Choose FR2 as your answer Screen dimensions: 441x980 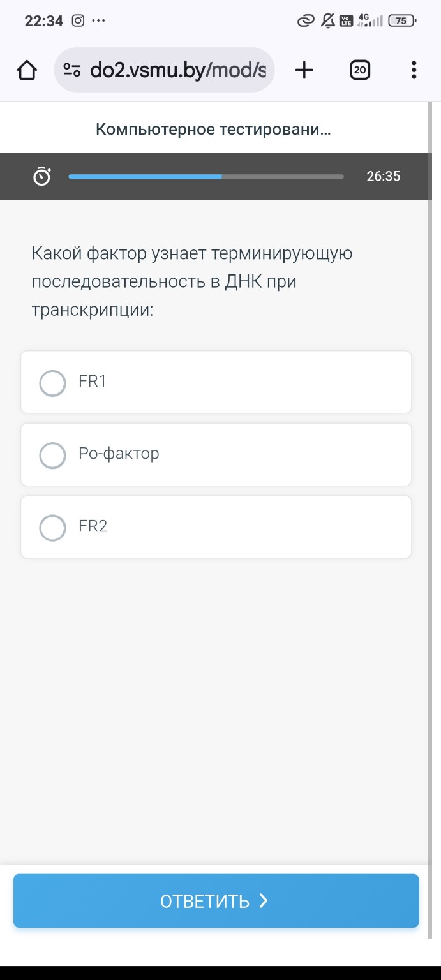pyautogui.click(x=52, y=528)
